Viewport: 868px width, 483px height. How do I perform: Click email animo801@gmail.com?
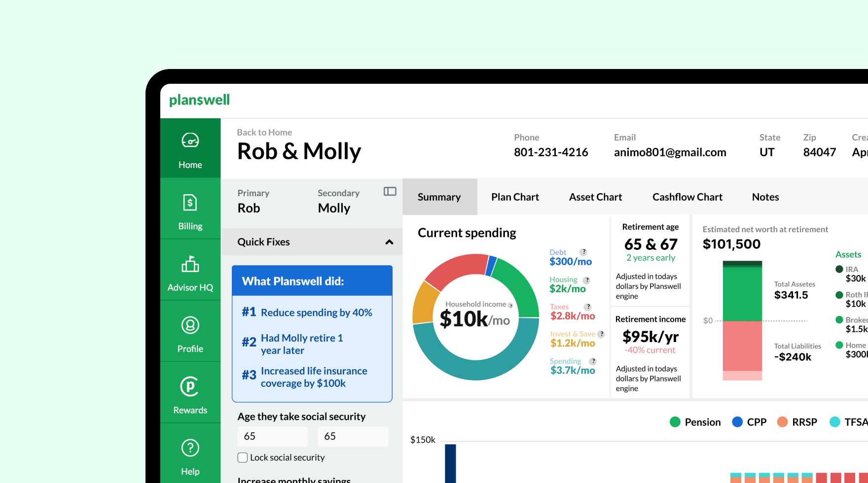click(670, 152)
